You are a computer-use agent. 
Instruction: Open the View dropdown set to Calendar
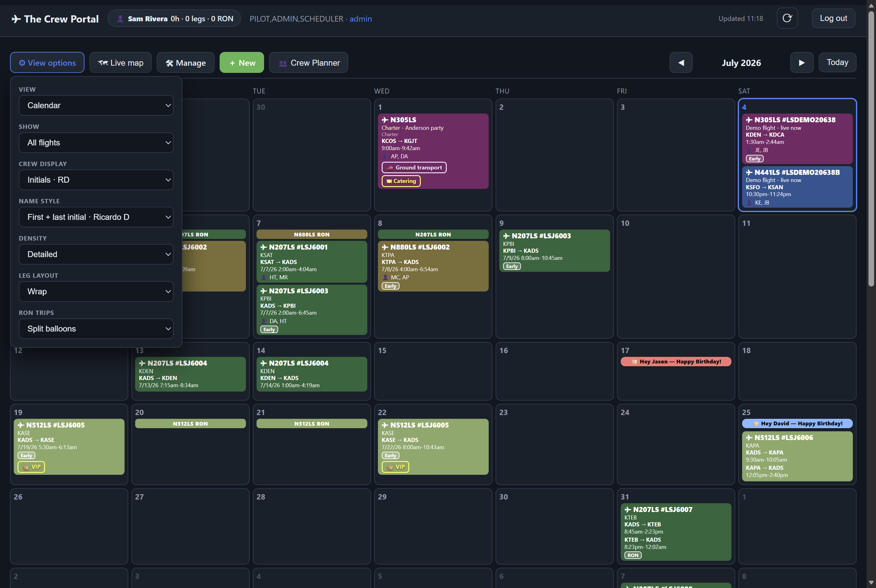coord(96,105)
